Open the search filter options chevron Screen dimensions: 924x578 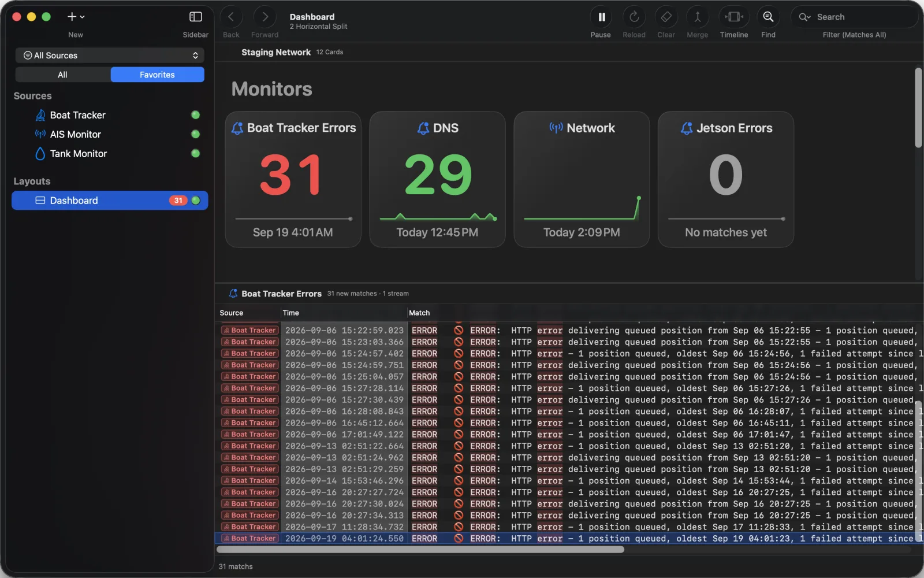[804, 17]
